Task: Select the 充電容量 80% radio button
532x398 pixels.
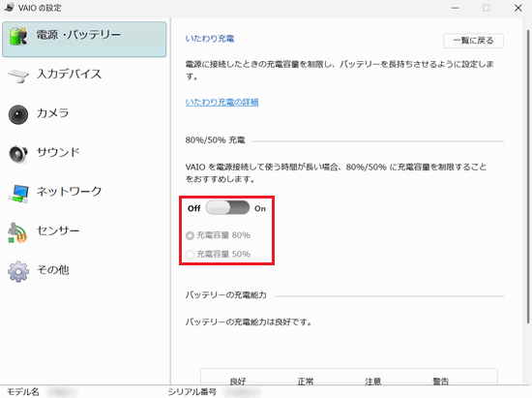Action: tap(190, 235)
